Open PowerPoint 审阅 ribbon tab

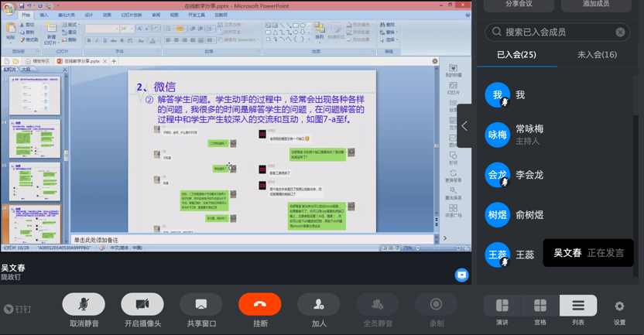point(156,15)
